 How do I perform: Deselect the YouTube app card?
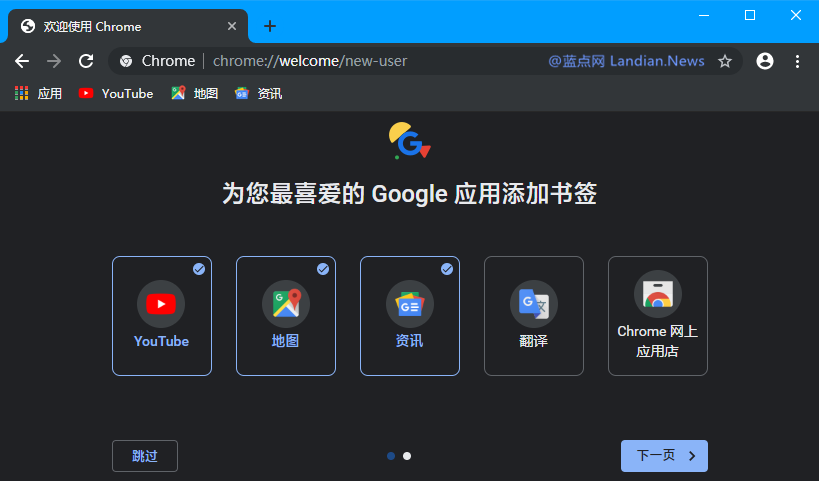click(x=162, y=316)
